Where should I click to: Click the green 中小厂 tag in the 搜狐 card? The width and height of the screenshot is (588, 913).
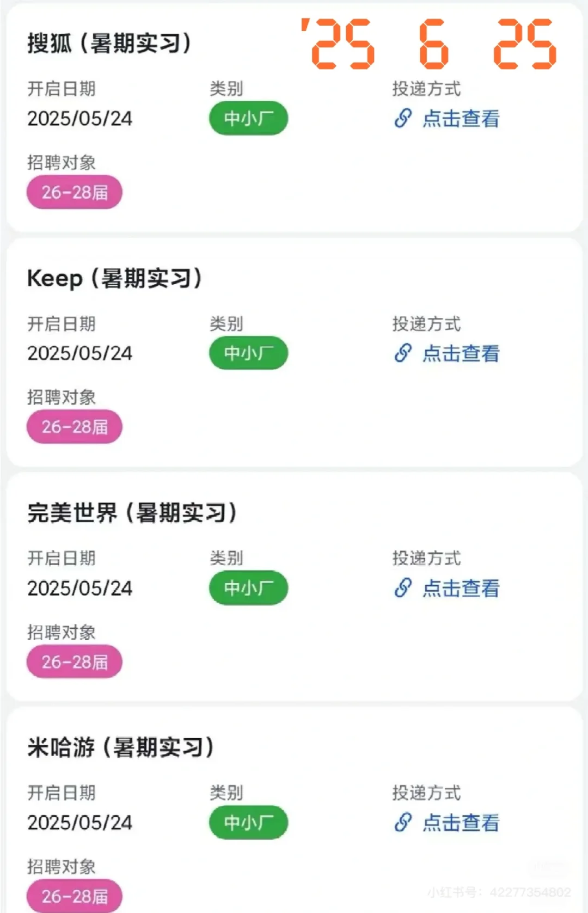(x=248, y=118)
